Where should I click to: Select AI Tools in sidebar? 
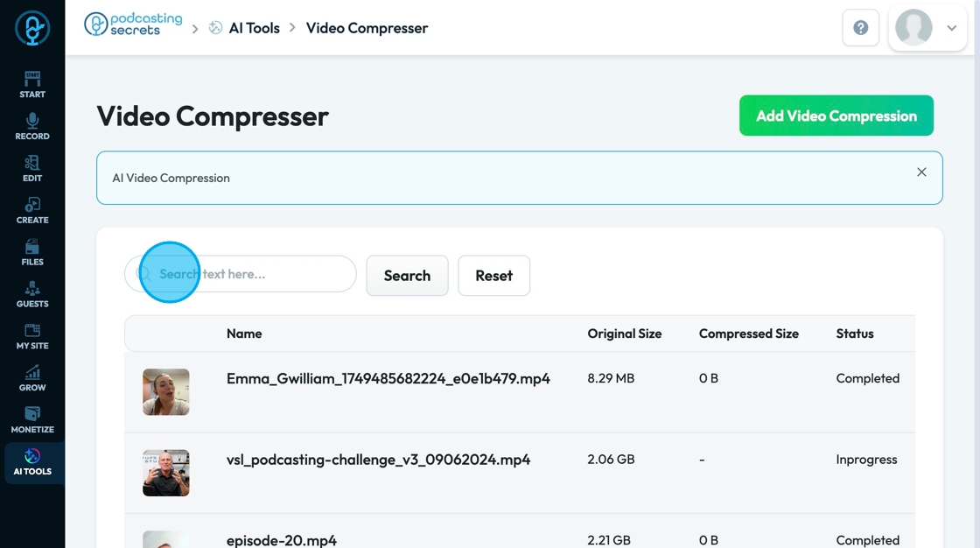(32, 462)
